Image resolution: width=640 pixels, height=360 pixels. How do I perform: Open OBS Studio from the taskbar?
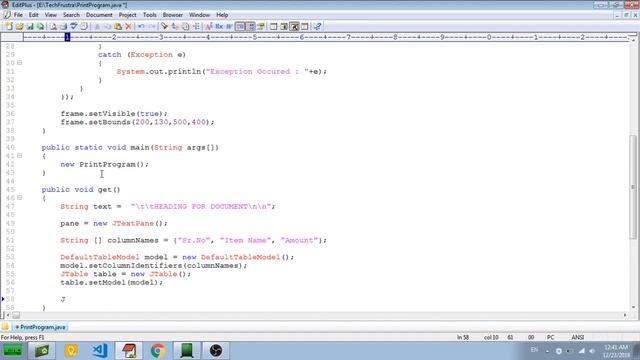tap(216, 351)
